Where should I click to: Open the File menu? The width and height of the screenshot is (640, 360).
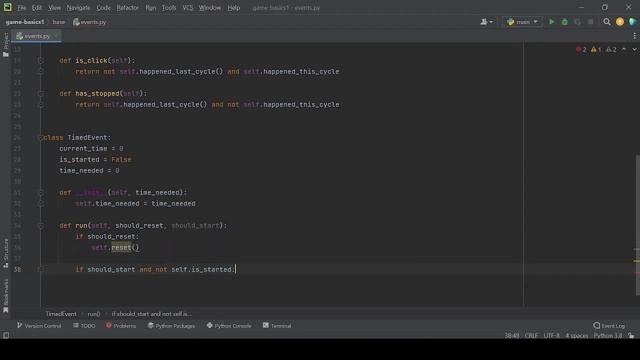pos(22,8)
